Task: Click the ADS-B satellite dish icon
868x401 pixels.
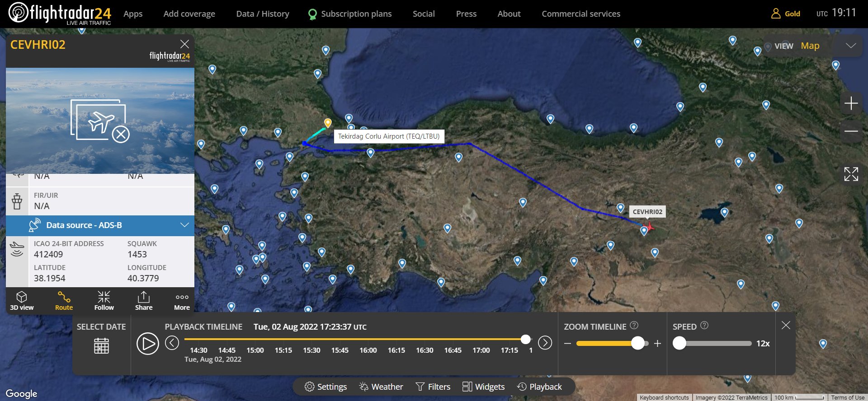Action: [x=34, y=225]
